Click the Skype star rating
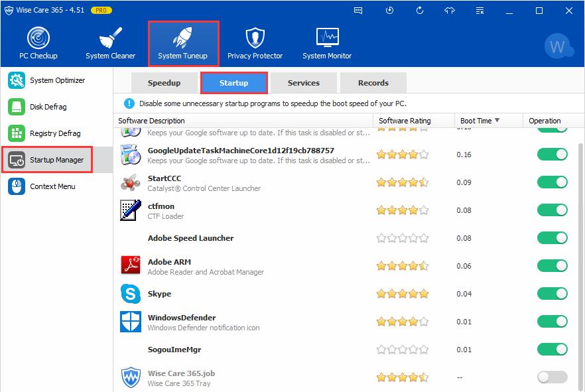 (403, 294)
